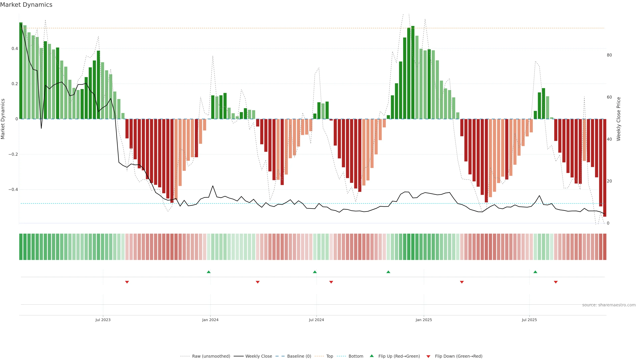This screenshot has height=362, width=644.
Task: Click the Jul 2023 axis label
Action: tap(103, 320)
